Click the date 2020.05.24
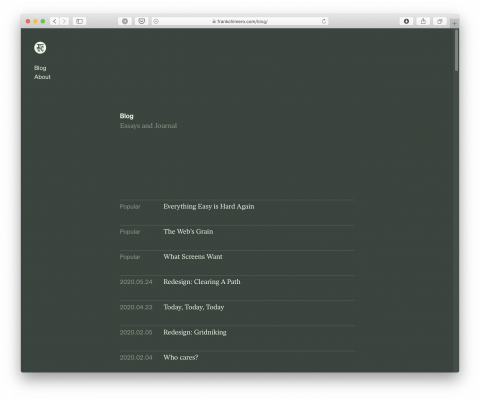The height and width of the screenshot is (400, 480). click(x=136, y=282)
